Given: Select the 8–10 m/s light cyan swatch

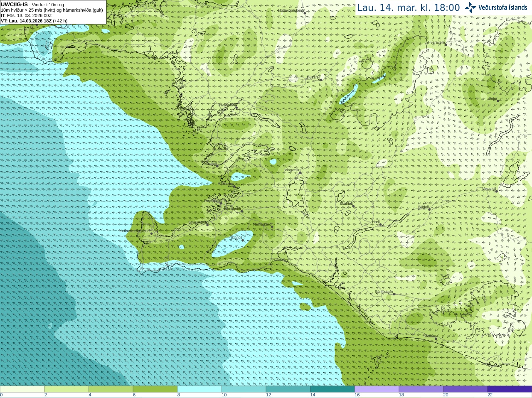Looking at the screenshot, I should pyautogui.click(x=199, y=389).
